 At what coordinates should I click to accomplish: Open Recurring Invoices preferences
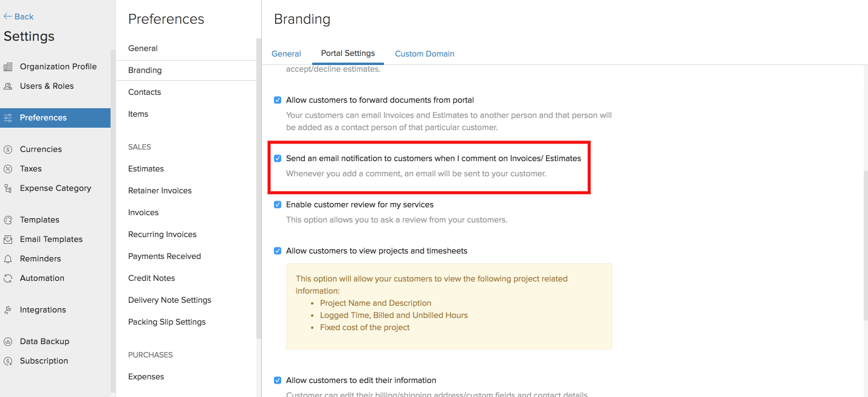[162, 235]
